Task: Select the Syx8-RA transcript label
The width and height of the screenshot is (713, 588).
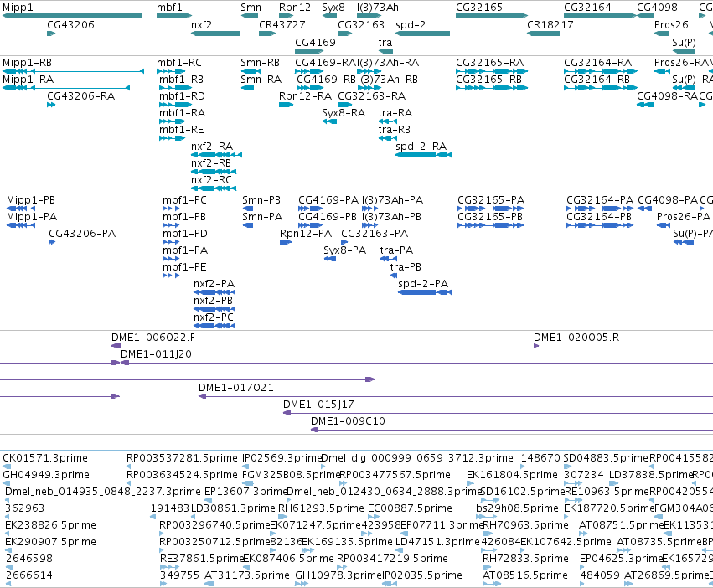Action: point(344,113)
